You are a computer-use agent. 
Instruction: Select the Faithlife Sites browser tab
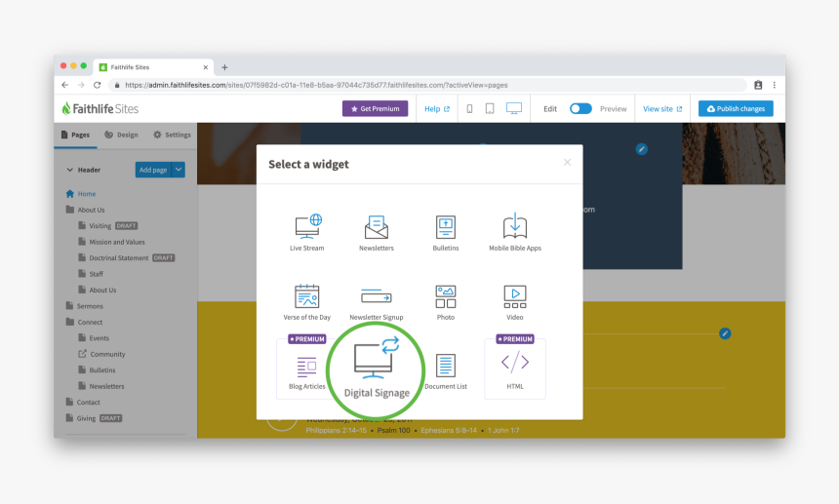pos(153,67)
